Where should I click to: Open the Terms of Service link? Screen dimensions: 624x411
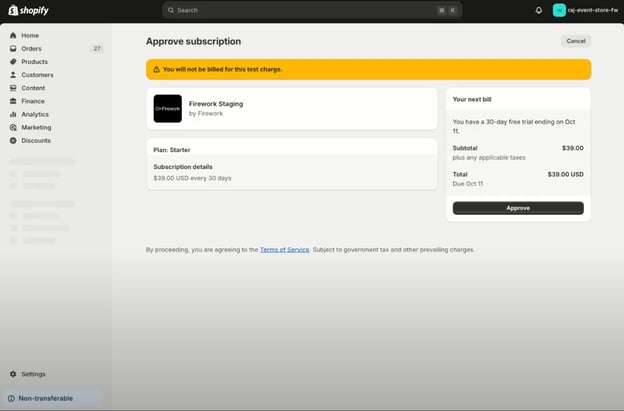point(284,249)
